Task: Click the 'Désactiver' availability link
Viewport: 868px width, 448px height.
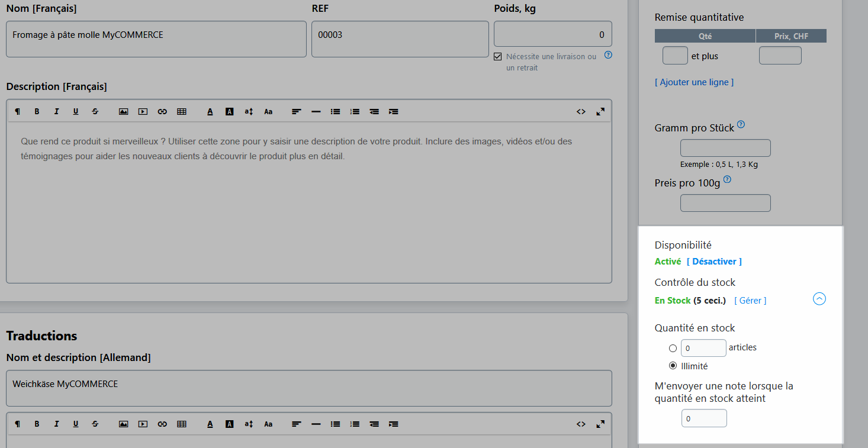Action: [x=714, y=262]
